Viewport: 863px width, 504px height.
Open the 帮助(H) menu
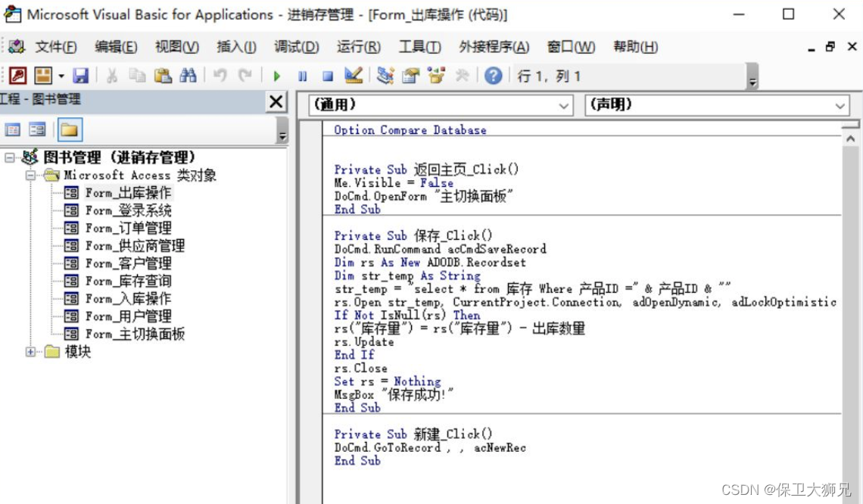pos(636,48)
